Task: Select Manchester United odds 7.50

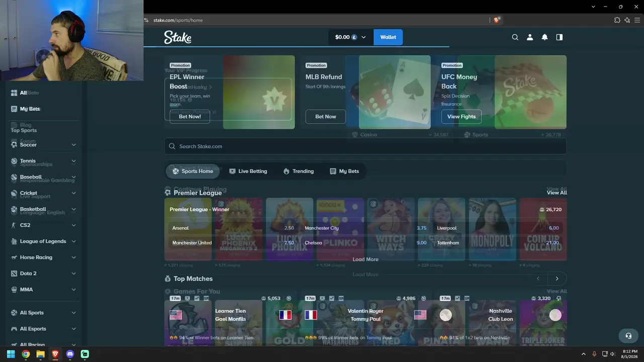Action: point(232,243)
